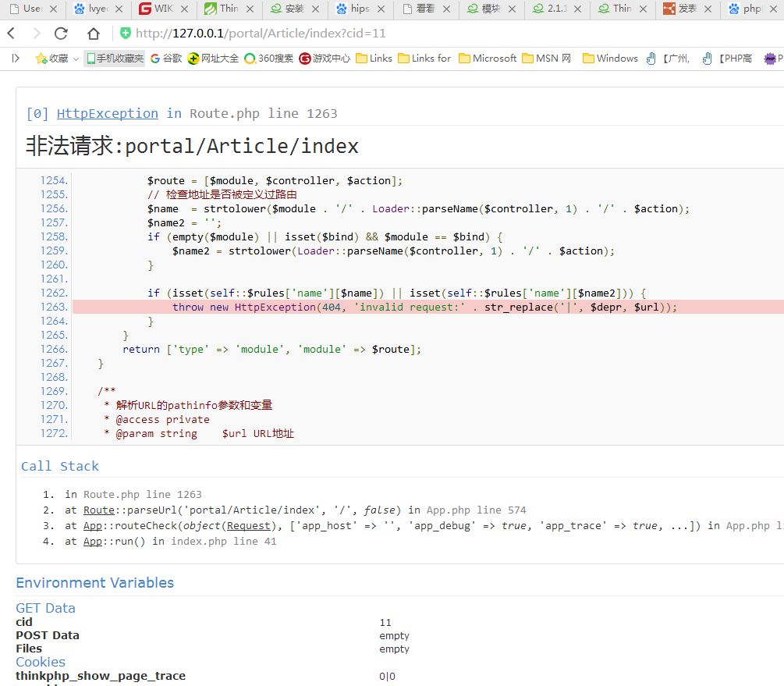Switch to the Use tab
This screenshot has height=686, width=784.
click(x=33, y=9)
